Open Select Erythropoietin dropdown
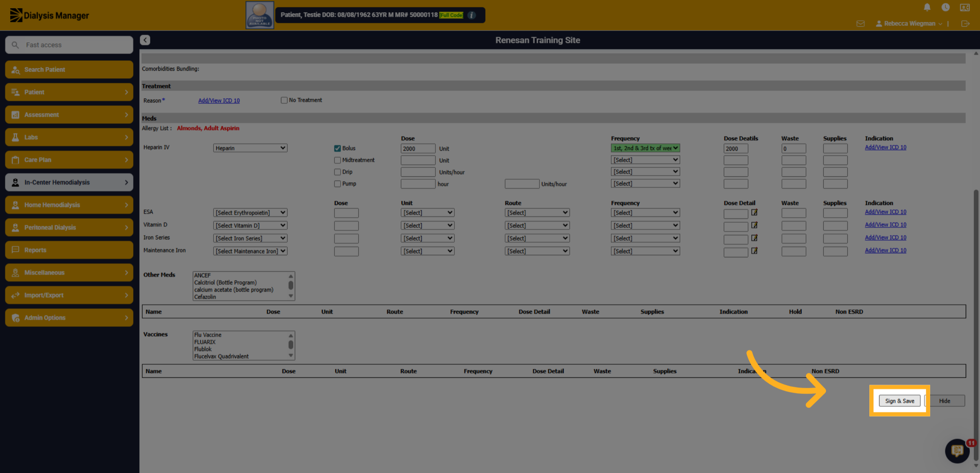The image size is (980, 473). pyautogui.click(x=250, y=213)
